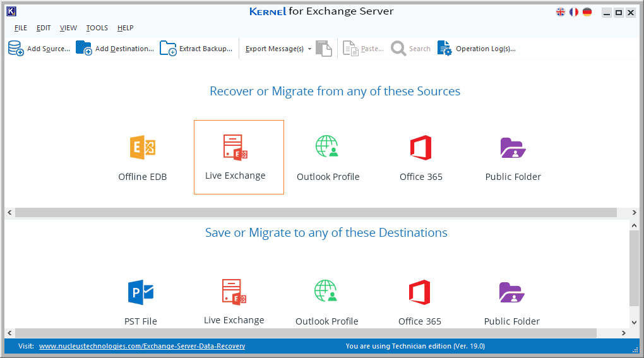Click the Outlook Profile source label
Image resolution: width=644 pixels, height=358 pixels.
[x=328, y=177]
